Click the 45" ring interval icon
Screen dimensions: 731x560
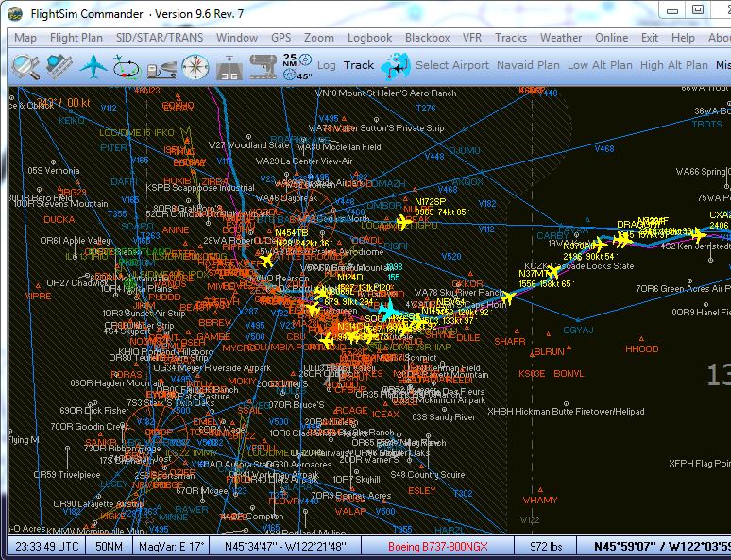[x=297, y=75]
